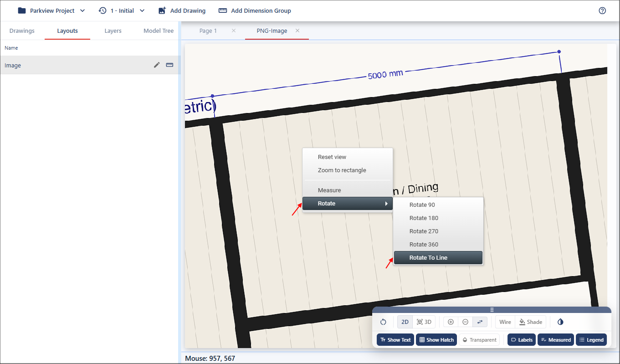Viewport: 620px width, 364px height.
Task: Select the Layouts tab
Action: point(67,31)
